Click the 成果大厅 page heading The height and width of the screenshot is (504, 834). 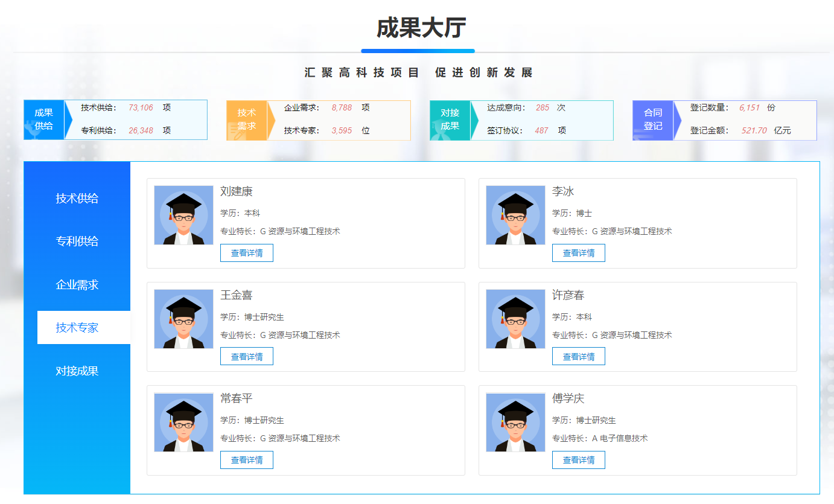point(421,28)
